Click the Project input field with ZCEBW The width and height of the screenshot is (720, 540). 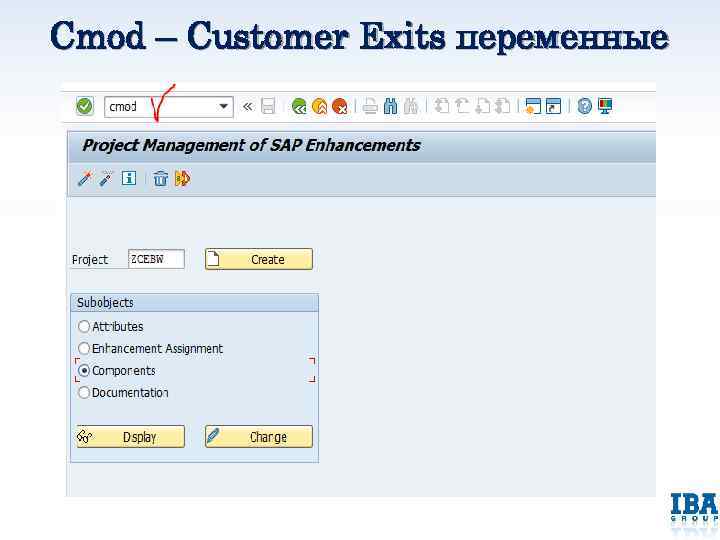(x=156, y=259)
